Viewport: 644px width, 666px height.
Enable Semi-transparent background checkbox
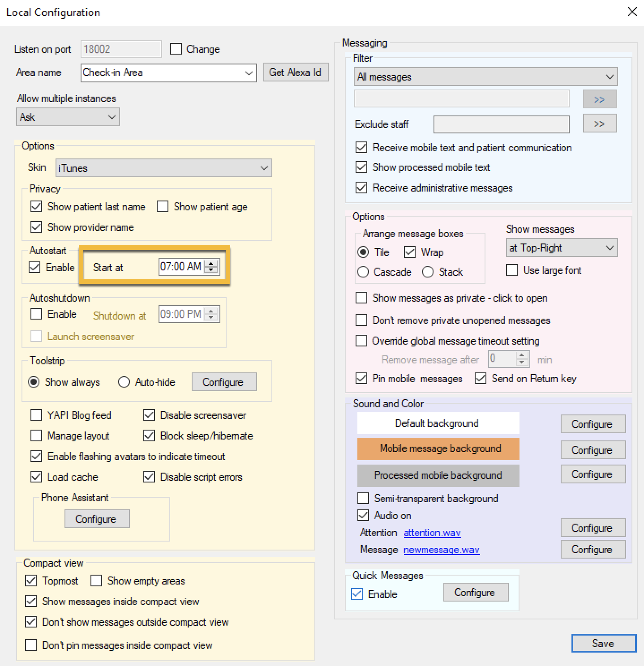[x=363, y=498]
